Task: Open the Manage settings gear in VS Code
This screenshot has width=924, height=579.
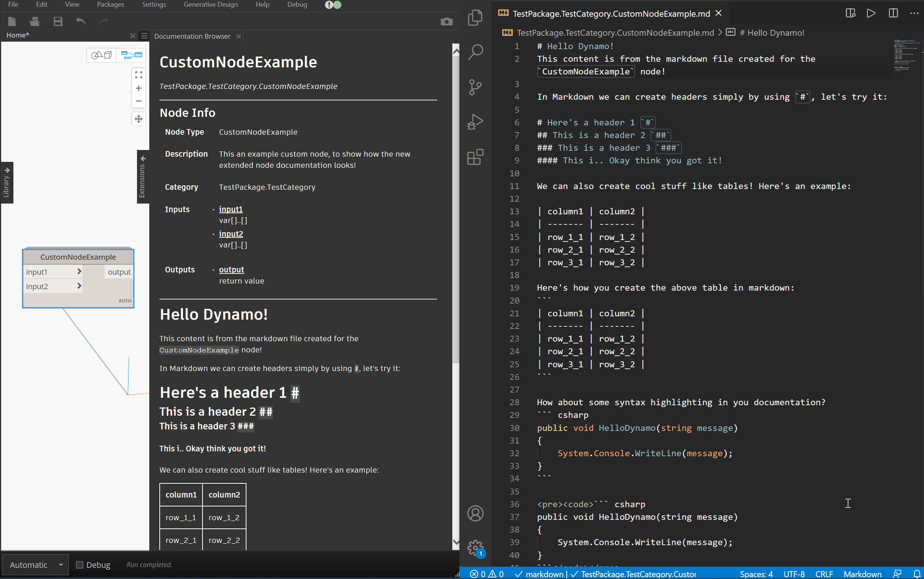Action: tap(475, 548)
